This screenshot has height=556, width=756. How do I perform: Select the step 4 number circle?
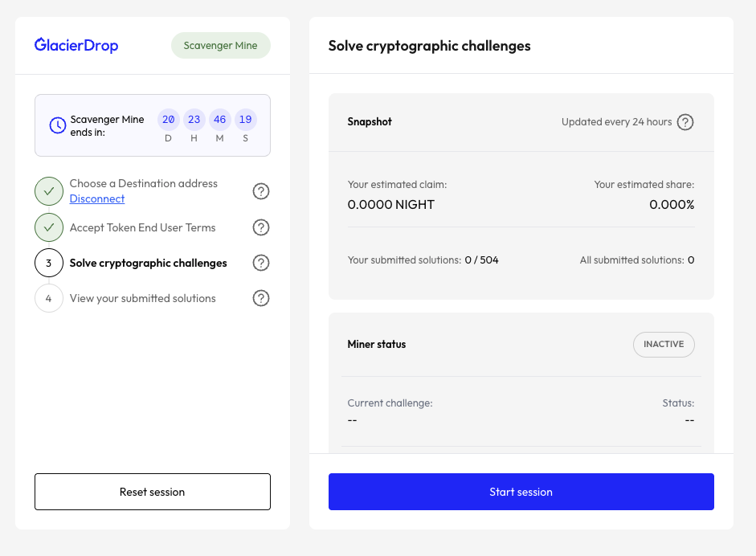coord(49,298)
